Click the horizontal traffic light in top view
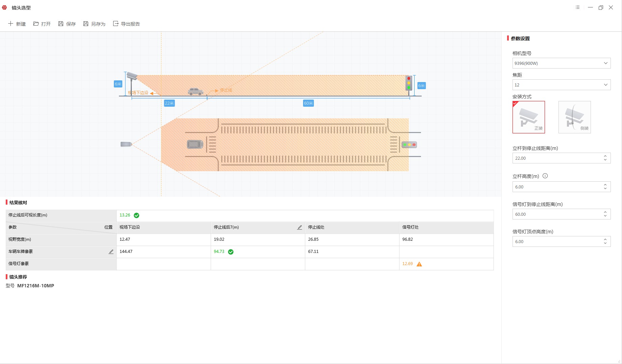The height and width of the screenshot is (364, 622). click(409, 145)
